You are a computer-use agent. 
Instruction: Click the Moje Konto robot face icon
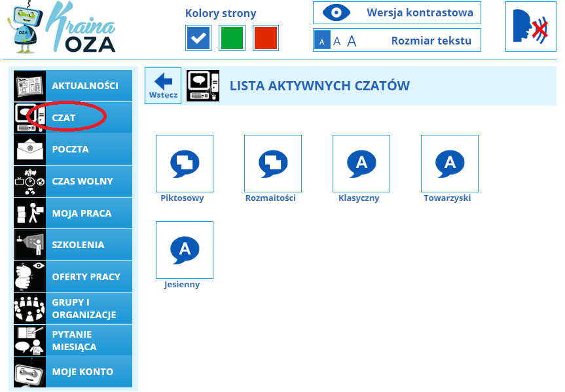30,372
